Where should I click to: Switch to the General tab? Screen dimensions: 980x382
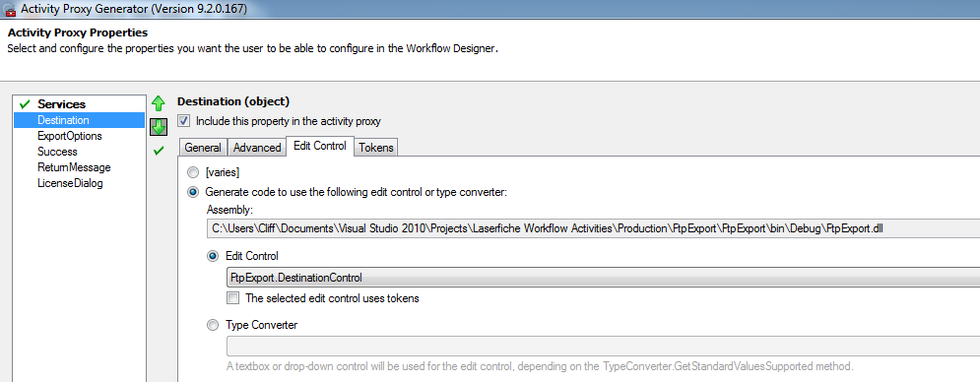coord(203,148)
